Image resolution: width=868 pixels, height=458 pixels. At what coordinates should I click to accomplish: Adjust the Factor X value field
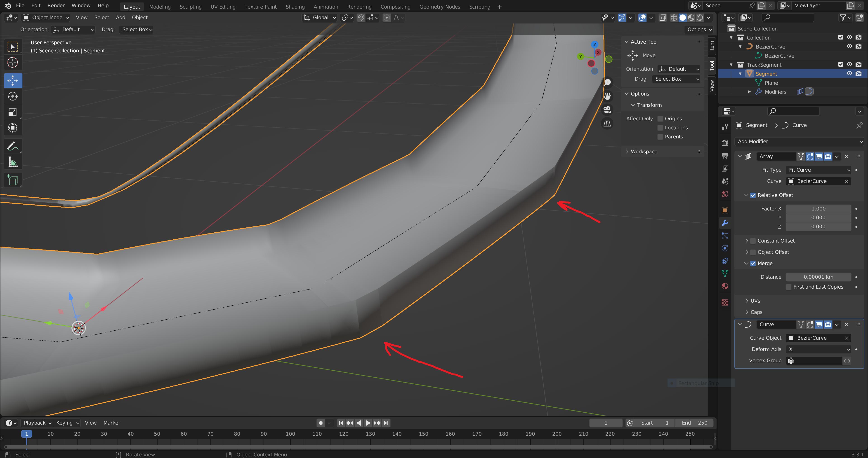pyautogui.click(x=818, y=209)
